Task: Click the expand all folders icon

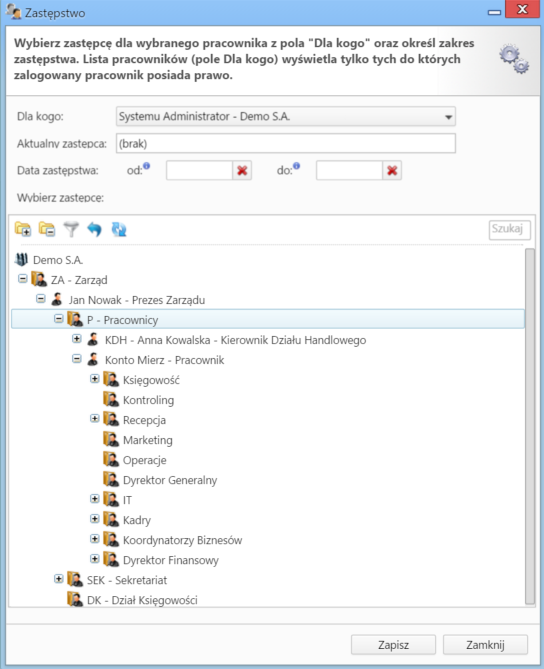Action: tap(23, 230)
